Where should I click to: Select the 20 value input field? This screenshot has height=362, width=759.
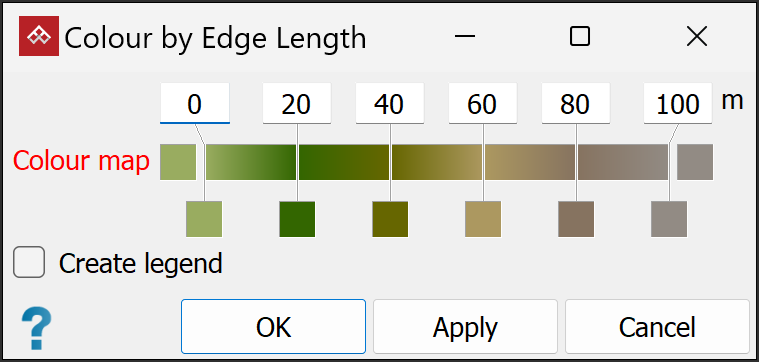click(x=297, y=103)
